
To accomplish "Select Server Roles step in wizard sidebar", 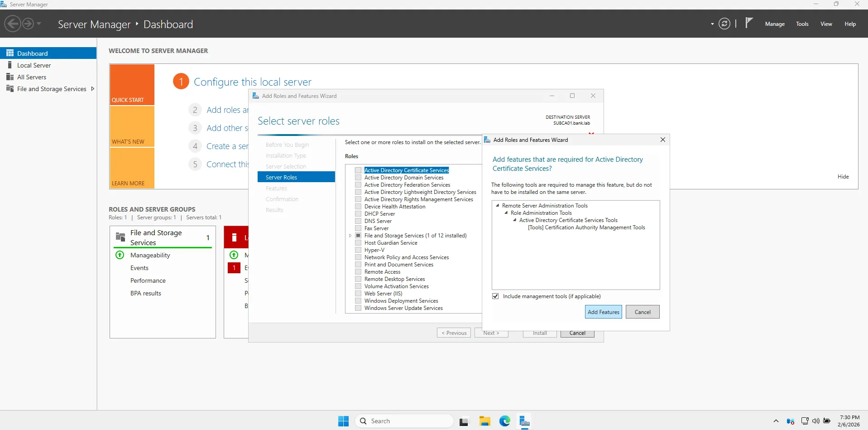I will [296, 177].
